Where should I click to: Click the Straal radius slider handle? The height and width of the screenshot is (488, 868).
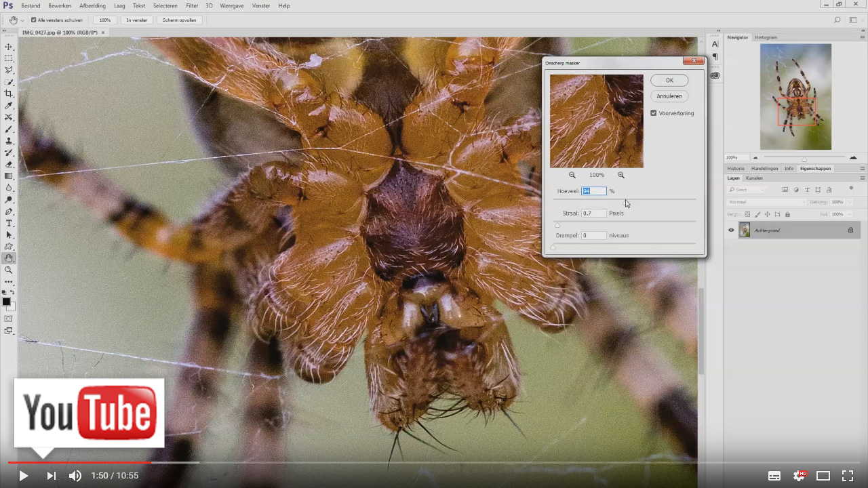tap(557, 225)
